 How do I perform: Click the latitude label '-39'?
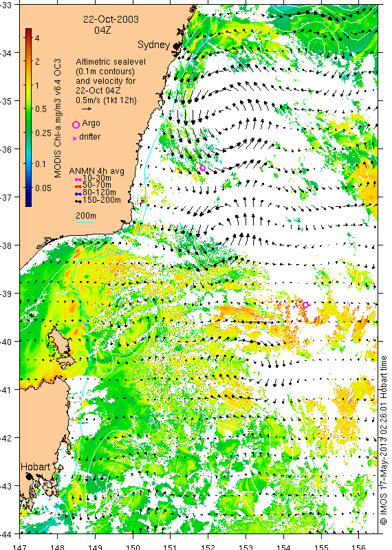pos(6,294)
